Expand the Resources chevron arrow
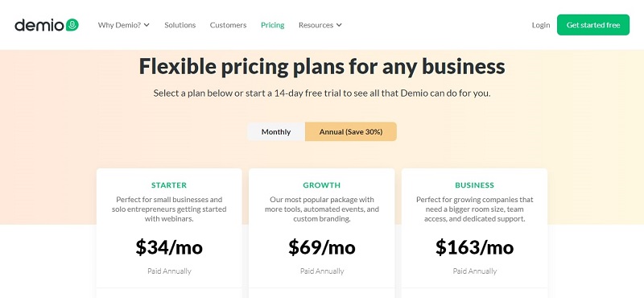Image resolution: width=644 pixels, height=298 pixels. [339, 25]
